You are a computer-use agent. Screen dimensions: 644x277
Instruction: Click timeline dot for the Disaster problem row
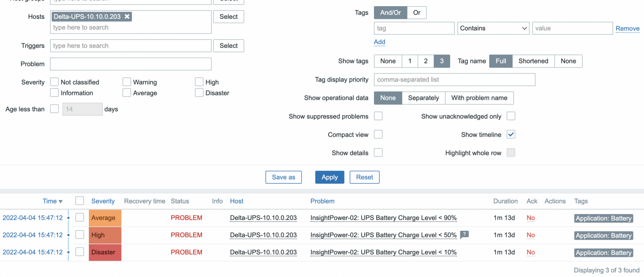[68, 252]
